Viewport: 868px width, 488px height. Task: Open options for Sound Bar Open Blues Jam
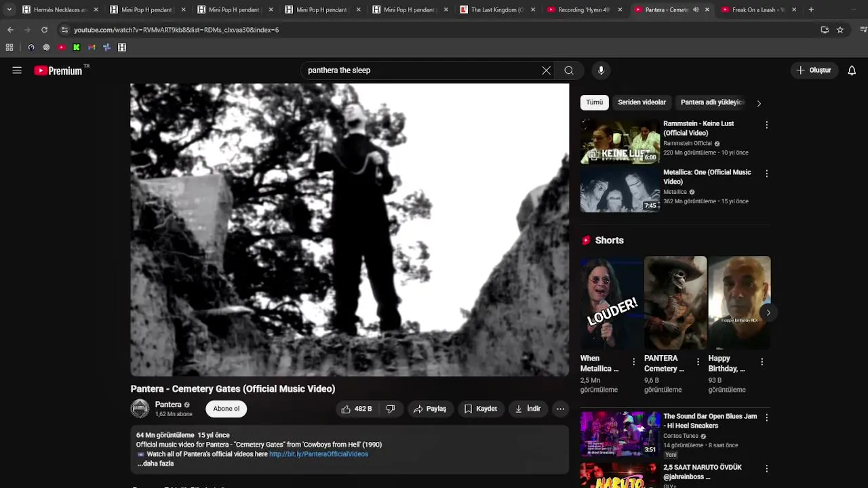click(767, 418)
